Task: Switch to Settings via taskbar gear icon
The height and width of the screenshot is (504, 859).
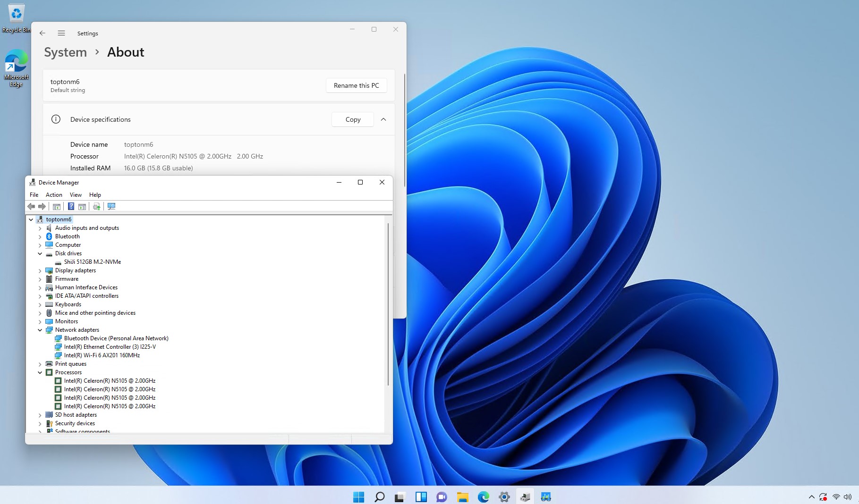Action: coord(504,497)
